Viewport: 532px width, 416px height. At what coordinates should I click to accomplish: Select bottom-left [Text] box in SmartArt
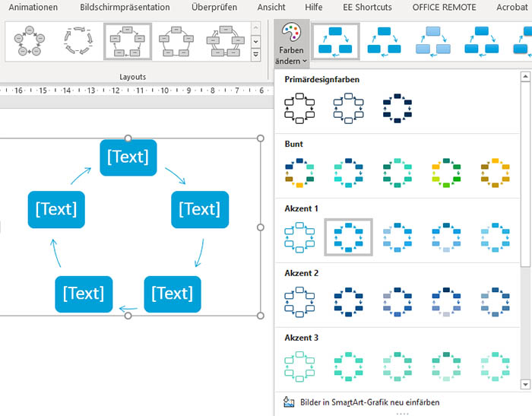coord(84,294)
